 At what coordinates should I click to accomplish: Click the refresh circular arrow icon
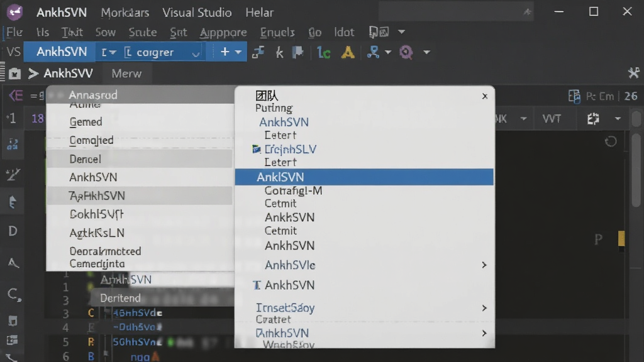pyautogui.click(x=611, y=141)
